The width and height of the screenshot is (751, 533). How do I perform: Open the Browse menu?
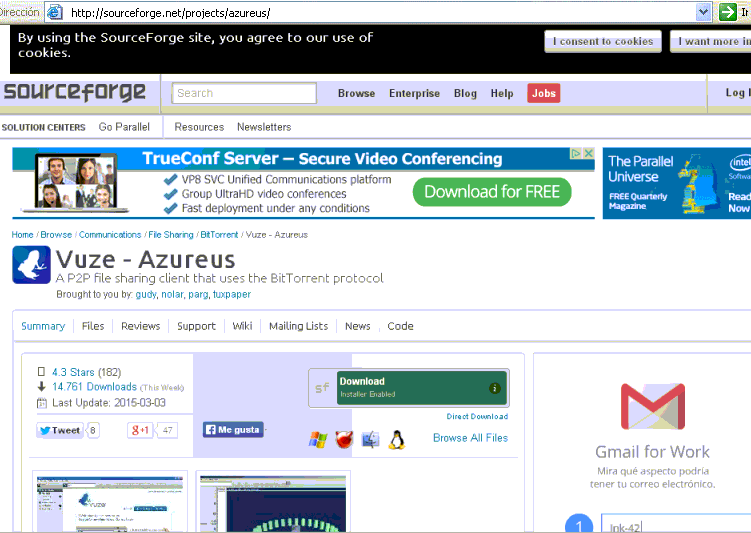[x=356, y=93]
